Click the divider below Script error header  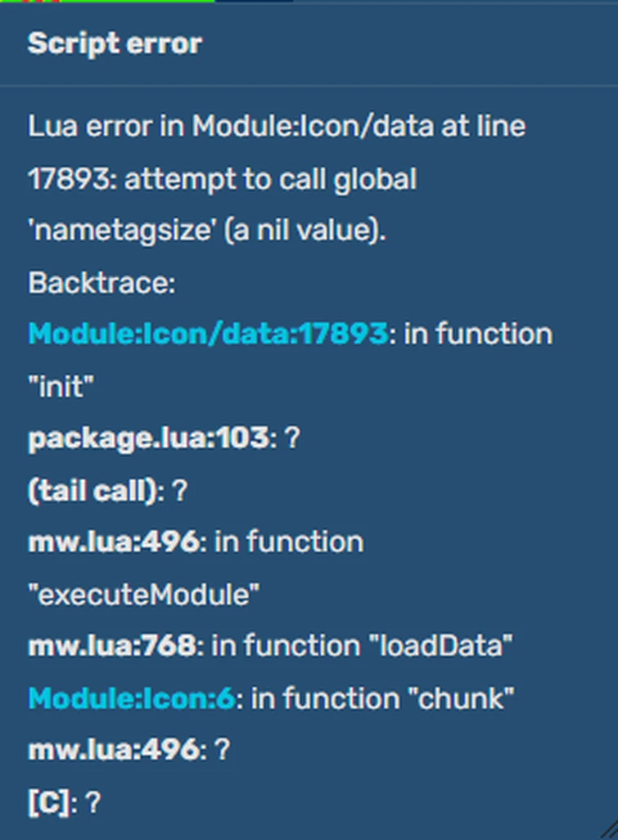coord(309,85)
